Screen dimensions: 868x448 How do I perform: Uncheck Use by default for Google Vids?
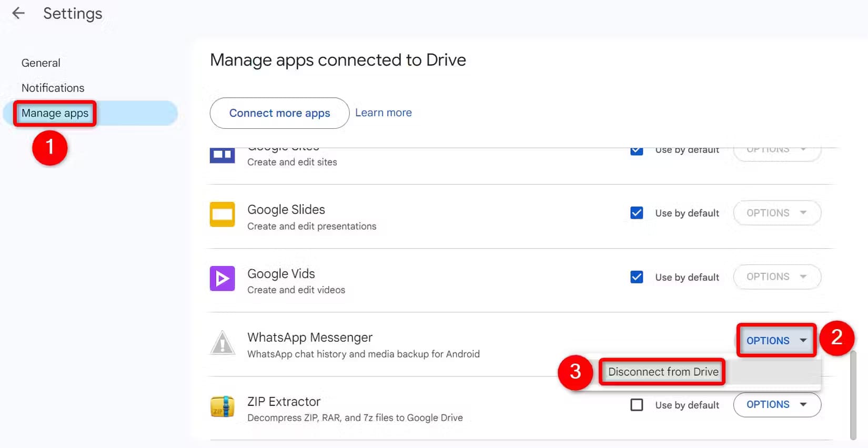coord(637,277)
